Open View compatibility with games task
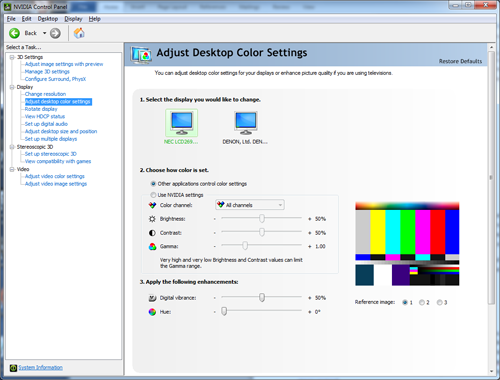Screen dimensions: 500x380 click(58, 161)
